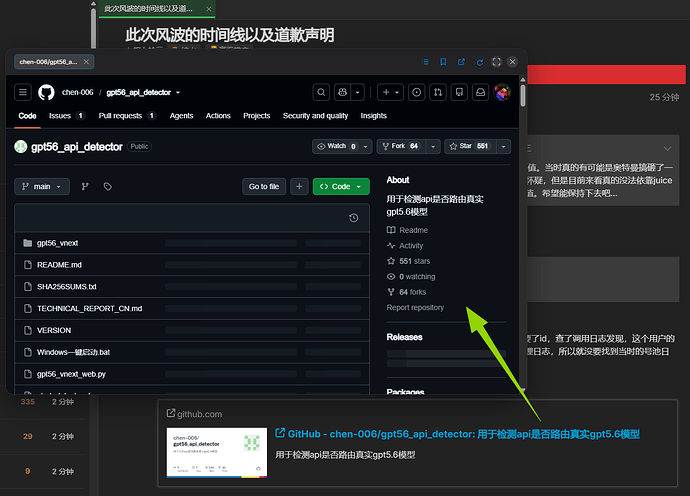Switch to the Issues tab
This screenshot has height=496, width=690.
click(66, 116)
